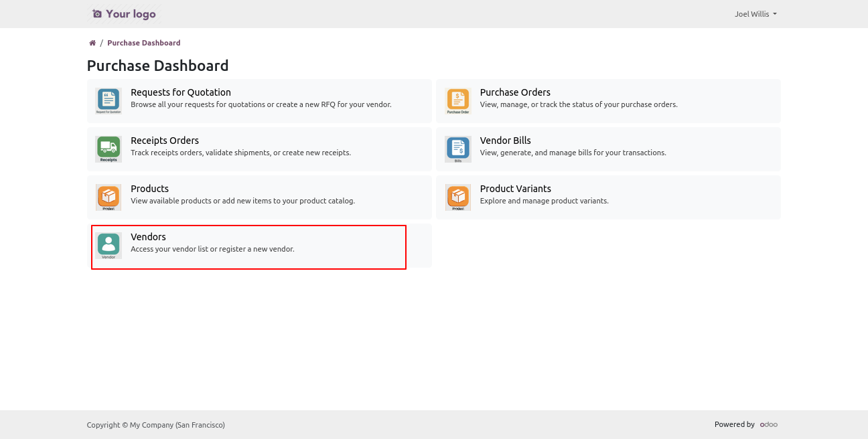Click the blue Vendor Bills icon
Image resolution: width=868 pixels, height=439 pixels.
(458, 149)
